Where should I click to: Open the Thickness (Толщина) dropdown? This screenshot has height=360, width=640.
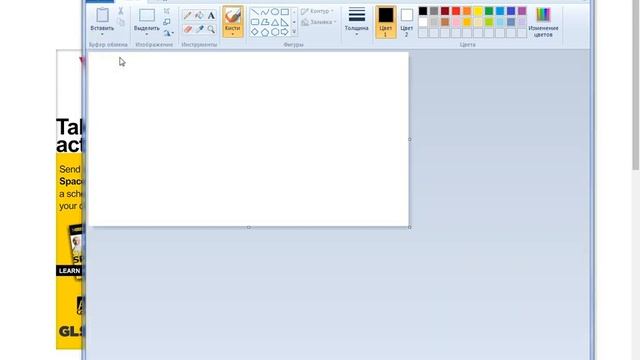coord(357,22)
